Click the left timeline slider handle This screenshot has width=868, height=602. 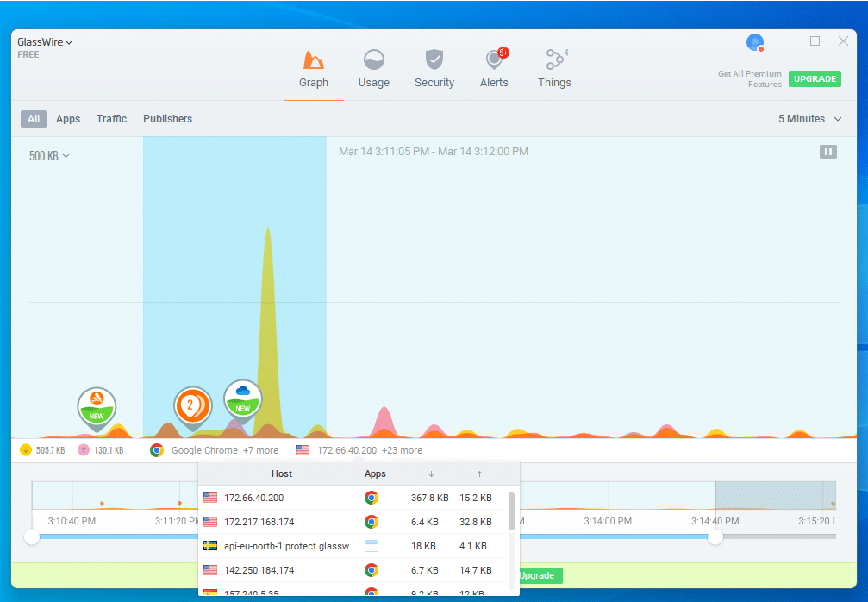(x=32, y=536)
